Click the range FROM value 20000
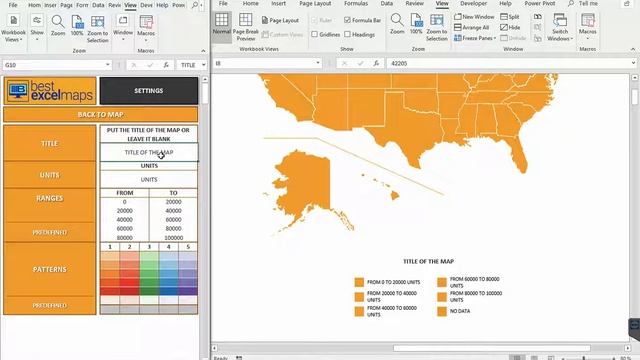Viewport: 640px width, 360px height. pyautogui.click(x=124, y=211)
